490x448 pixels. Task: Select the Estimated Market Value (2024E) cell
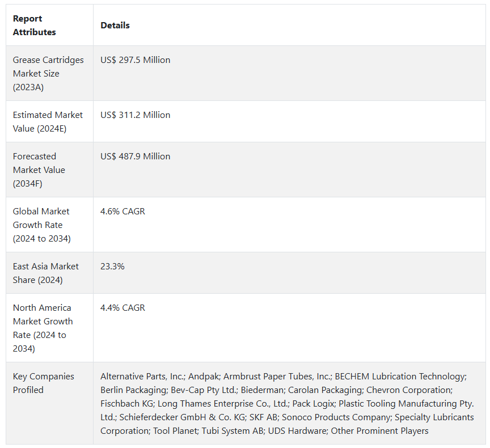point(48,122)
